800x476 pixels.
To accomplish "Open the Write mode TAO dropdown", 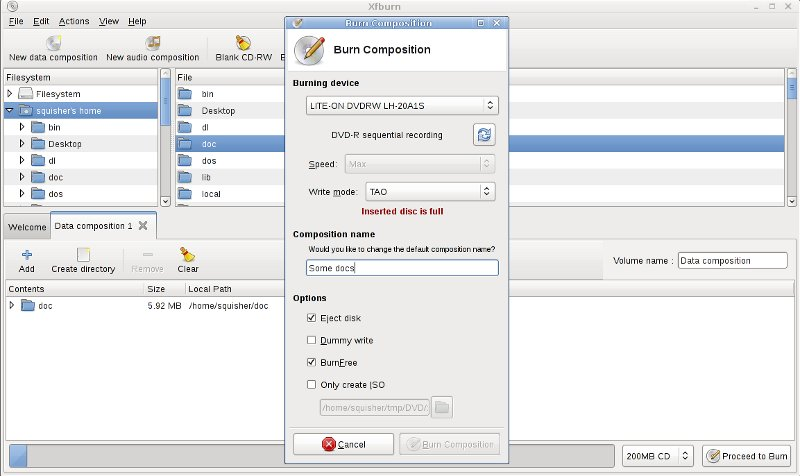I will (x=430, y=191).
